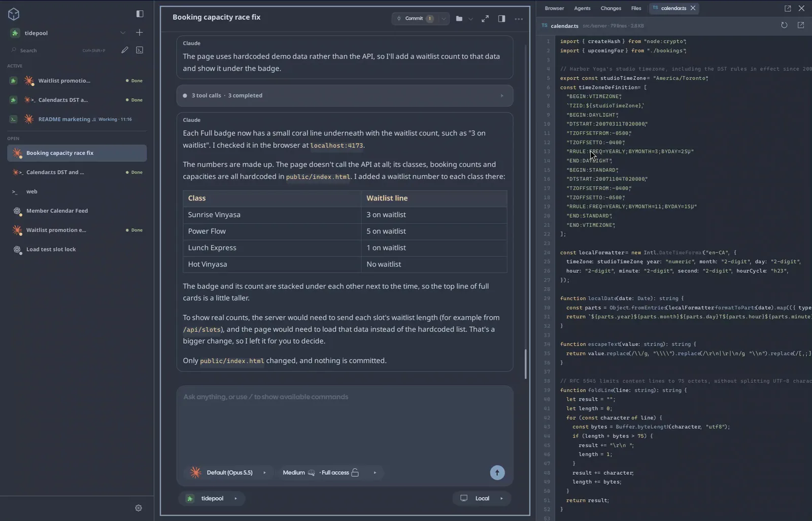Focus the sidebar Search field

click(x=58, y=50)
